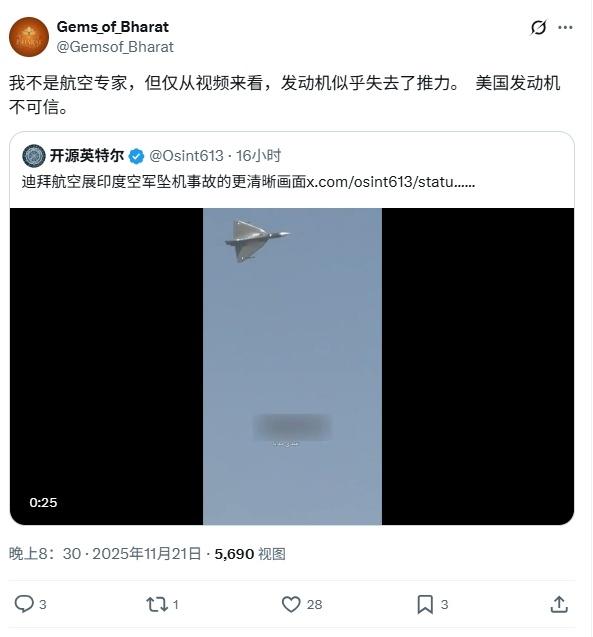Like the post with heart icon
The height and width of the screenshot is (637, 593).
(x=291, y=604)
